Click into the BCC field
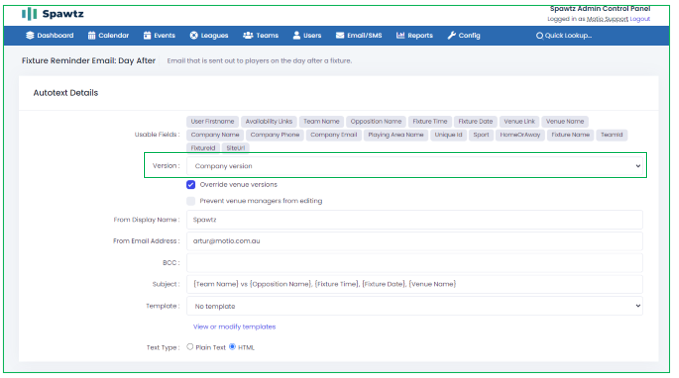The height and width of the screenshot is (378, 679). click(x=414, y=263)
